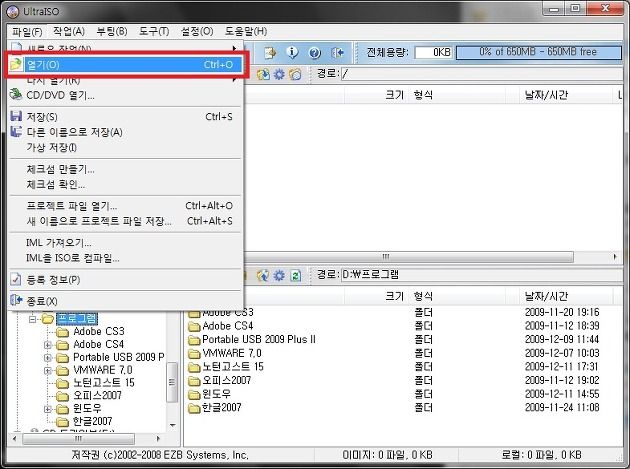This screenshot has height=469, width=630.
Task: Select 체크섬 확인 menu entry
Action: (125, 184)
